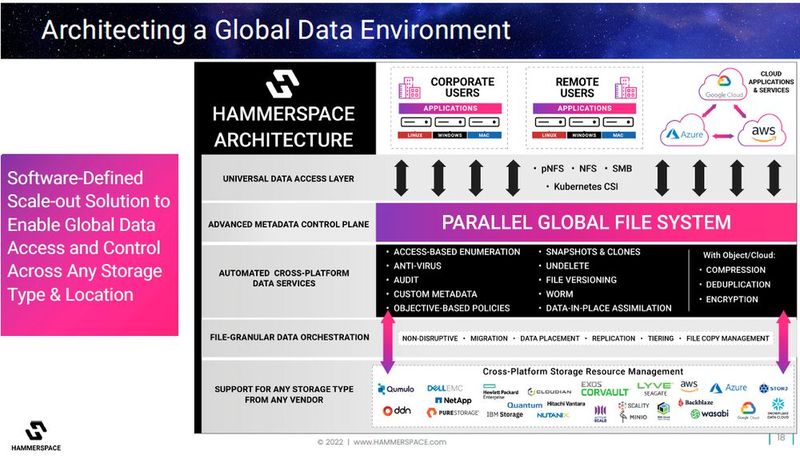Viewport: 800px width, 459px height.
Task: Click the EXOS Corvault logo
Action: (605, 389)
